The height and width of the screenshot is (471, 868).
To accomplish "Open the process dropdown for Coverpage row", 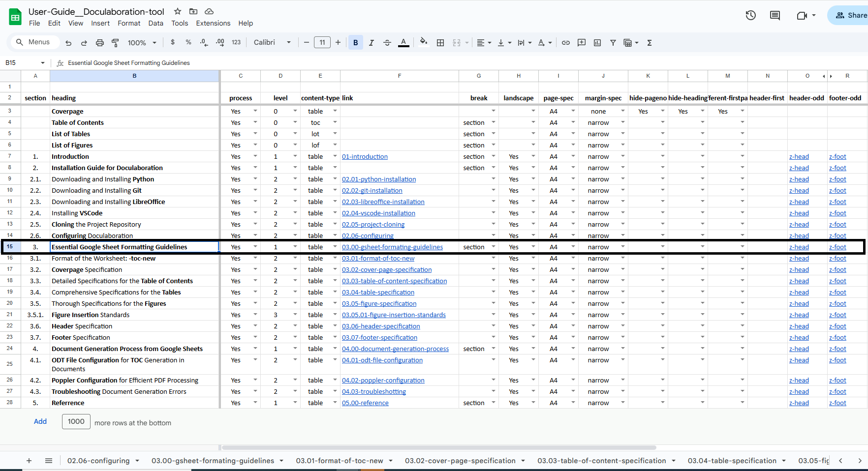I will coord(255,111).
